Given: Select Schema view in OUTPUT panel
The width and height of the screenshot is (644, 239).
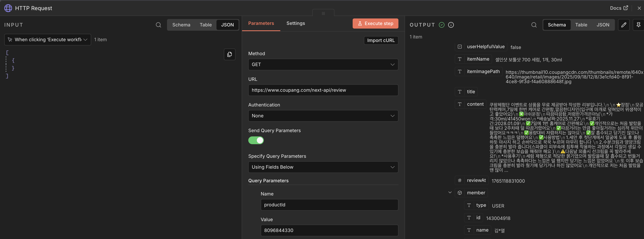Looking at the screenshot, I should pyautogui.click(x=557, y=25).
